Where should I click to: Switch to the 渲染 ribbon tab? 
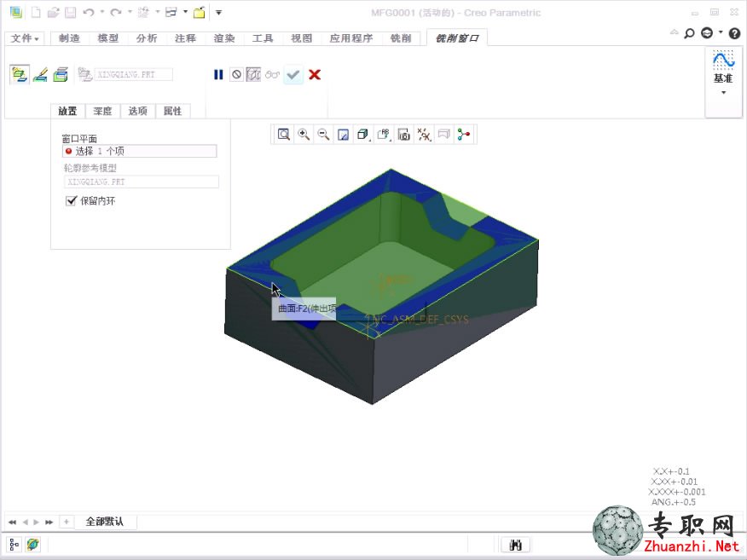click(224, 38)
